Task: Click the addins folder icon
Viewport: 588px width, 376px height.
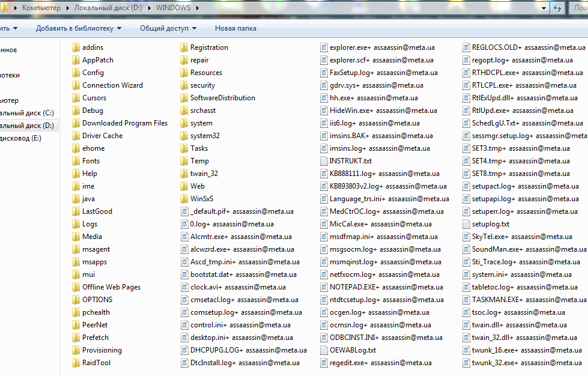Action: (x=76, y=47)
